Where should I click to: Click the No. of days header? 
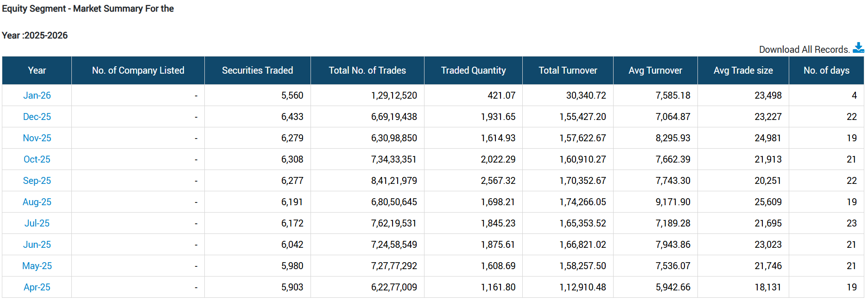[826, 70]
